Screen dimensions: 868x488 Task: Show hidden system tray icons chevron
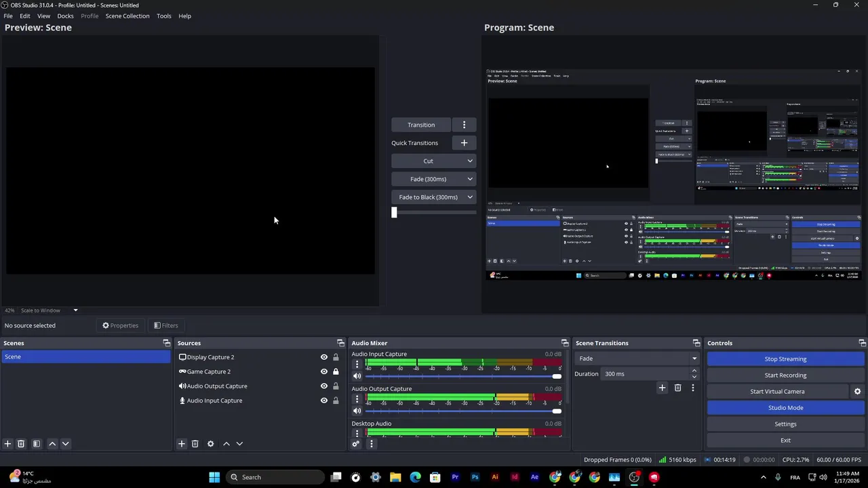tap(763, 477)
